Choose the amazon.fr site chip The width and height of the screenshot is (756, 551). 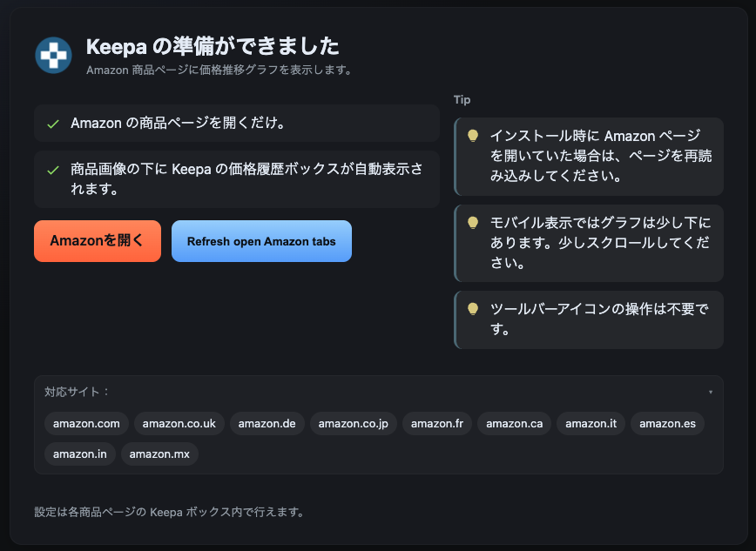437,424
